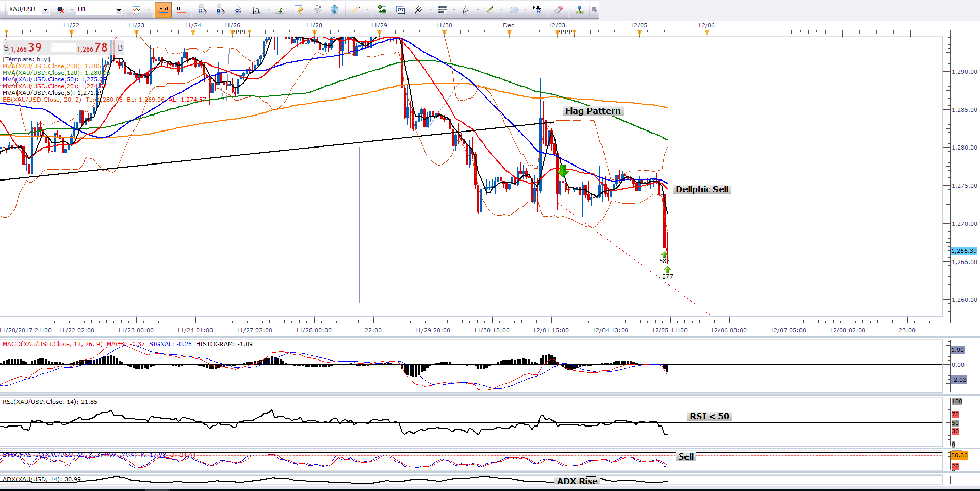
Task: Click the Flag Pattern chart label
Action: tap(593, 111)
